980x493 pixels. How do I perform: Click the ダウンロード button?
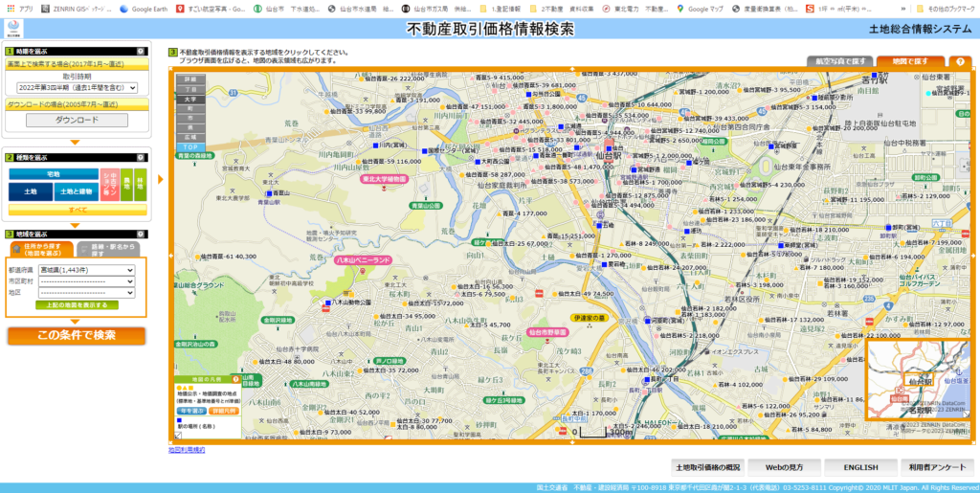tap(77, 120)
